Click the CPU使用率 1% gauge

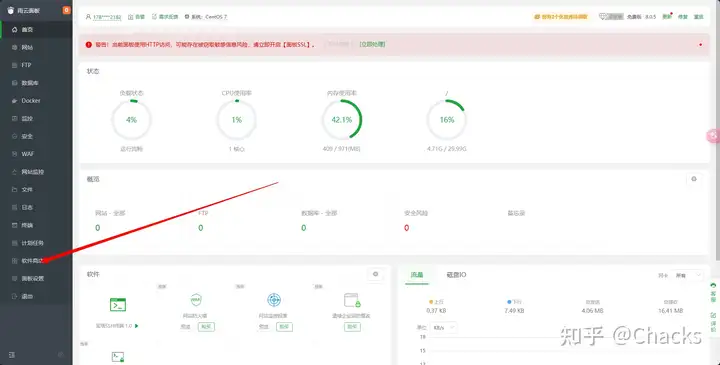pos(236,120)
